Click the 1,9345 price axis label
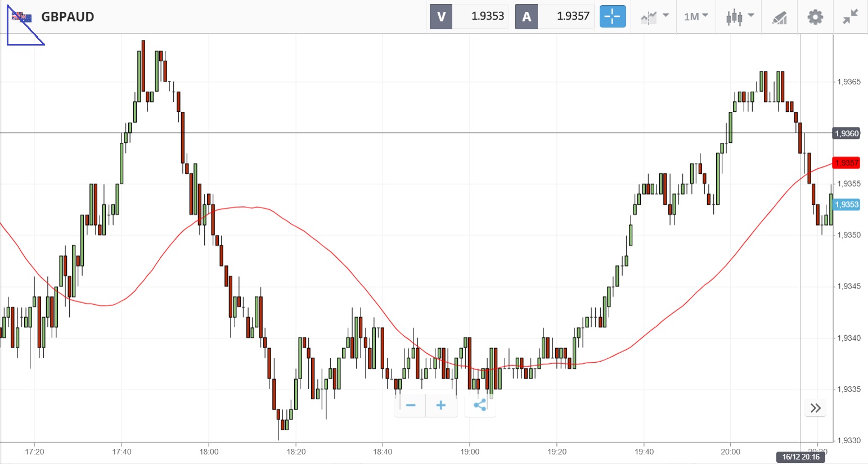The width and height of the screenshot is (868, 464). click(849, 286)
